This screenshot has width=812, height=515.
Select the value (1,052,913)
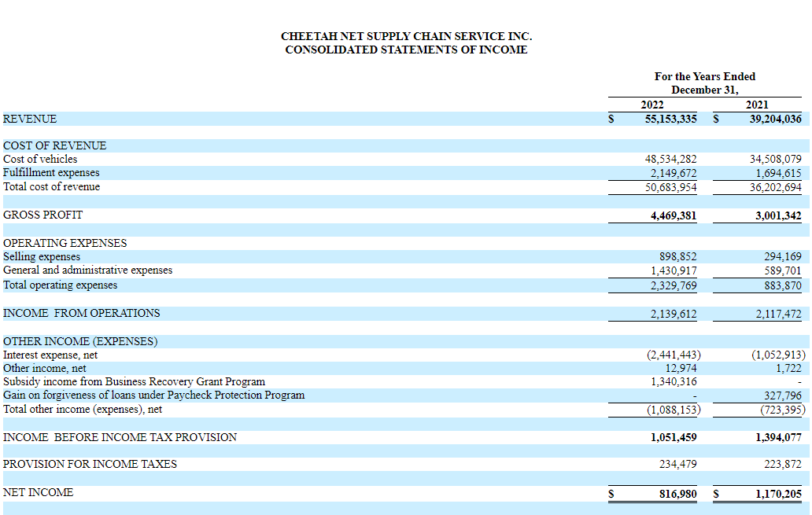778,355
